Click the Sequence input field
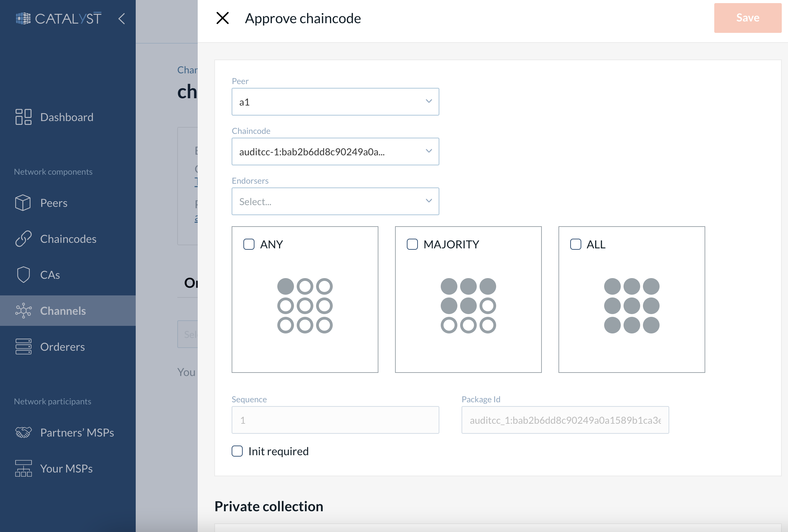This screenshot has height=532, width=788. (x=335, y=420)
